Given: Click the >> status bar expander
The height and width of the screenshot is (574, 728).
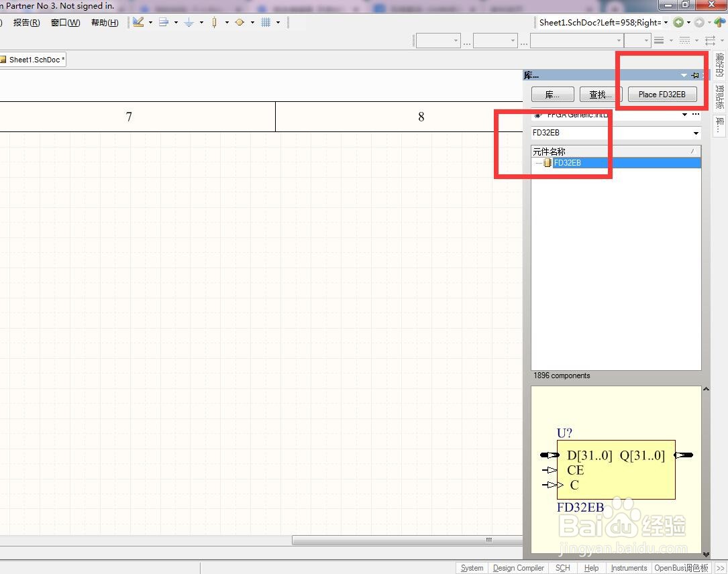Looking at the screenshot, I should click(720, 568).
